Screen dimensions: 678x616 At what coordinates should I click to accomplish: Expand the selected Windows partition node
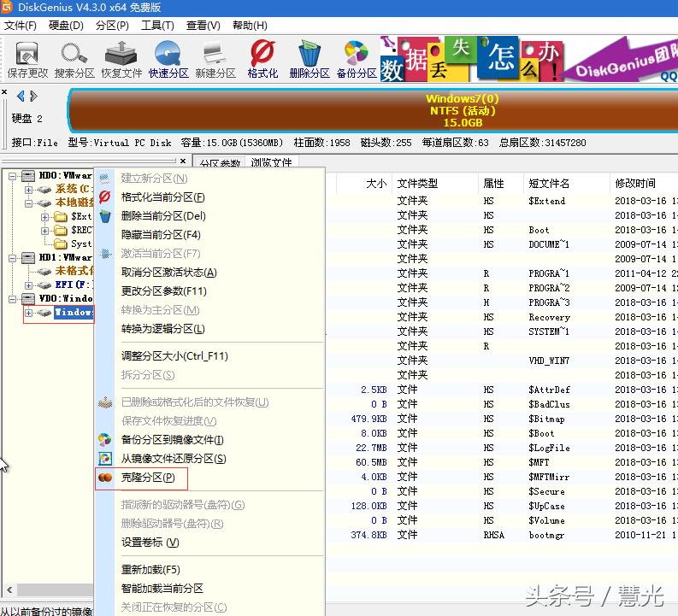[28, 313]
